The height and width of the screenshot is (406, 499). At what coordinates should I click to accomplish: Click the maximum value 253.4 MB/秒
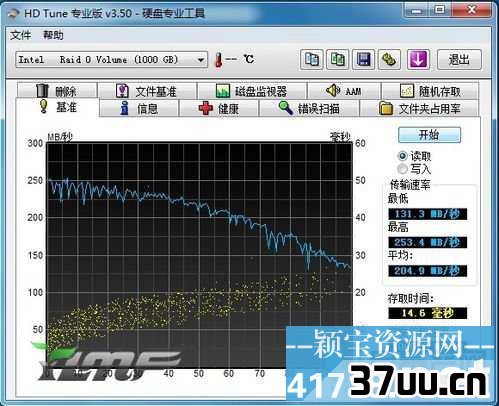click(427, 242)
